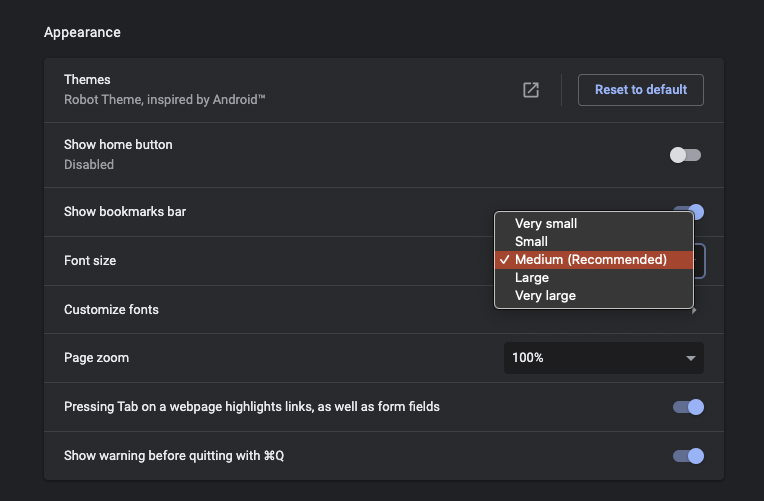The height and width of the screenshot is (501, 764).
Task: Open the Themes external link icon
Action: point(531,90)
